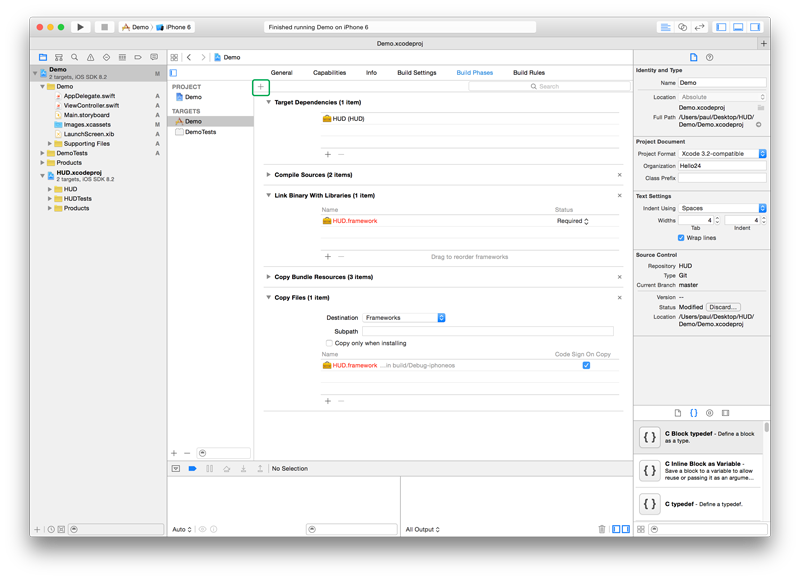Open the Issue navigator
The width and height of the screenshot is (800, 579).
point(90,57)
